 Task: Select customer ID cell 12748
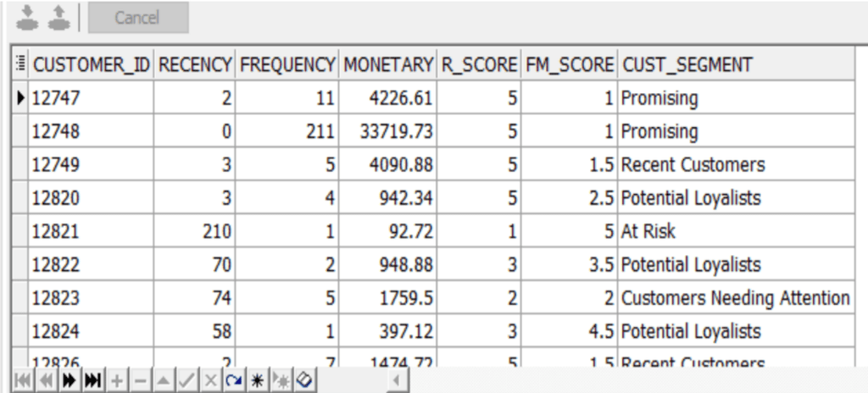click(x=91, y=131)
